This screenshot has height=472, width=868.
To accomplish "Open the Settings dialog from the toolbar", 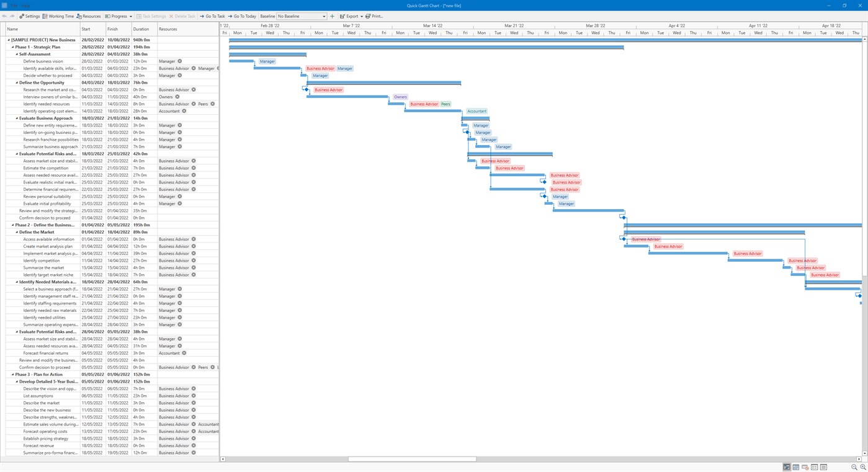I will pyautogui.click(x=30, y=16).
